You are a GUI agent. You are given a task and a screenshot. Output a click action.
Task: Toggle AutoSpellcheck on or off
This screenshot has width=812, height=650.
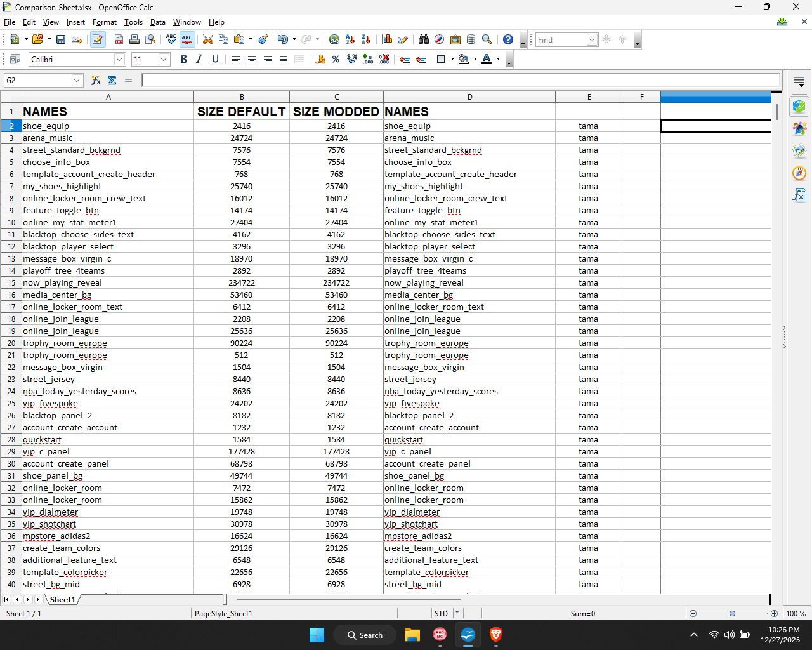pyautogui.click(x=187, y=39)
